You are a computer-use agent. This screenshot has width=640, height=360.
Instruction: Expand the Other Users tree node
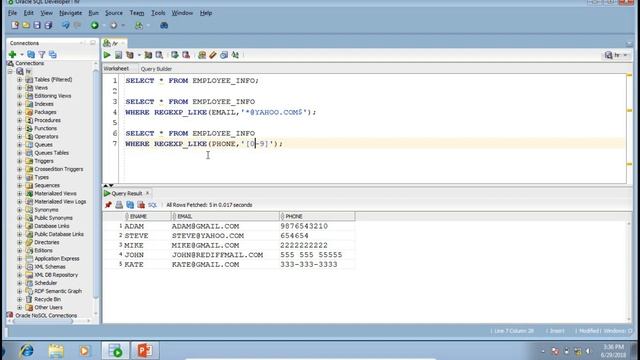pos(20,307)
